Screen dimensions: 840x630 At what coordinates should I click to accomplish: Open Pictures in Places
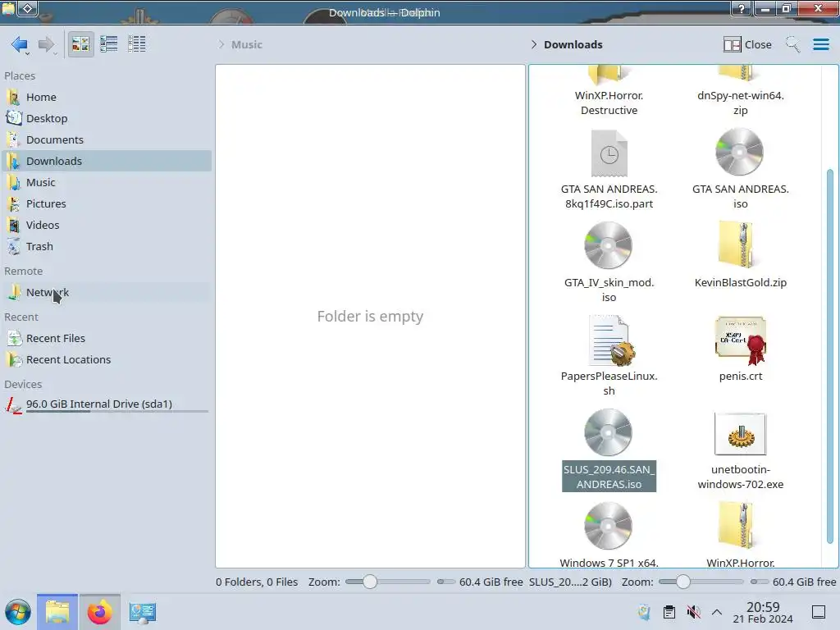click(x=107, y=203)
